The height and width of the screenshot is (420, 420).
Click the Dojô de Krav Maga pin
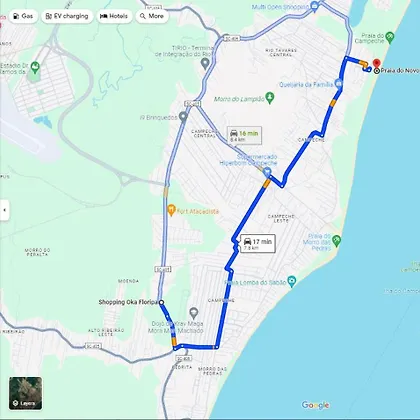pos(194,313)
